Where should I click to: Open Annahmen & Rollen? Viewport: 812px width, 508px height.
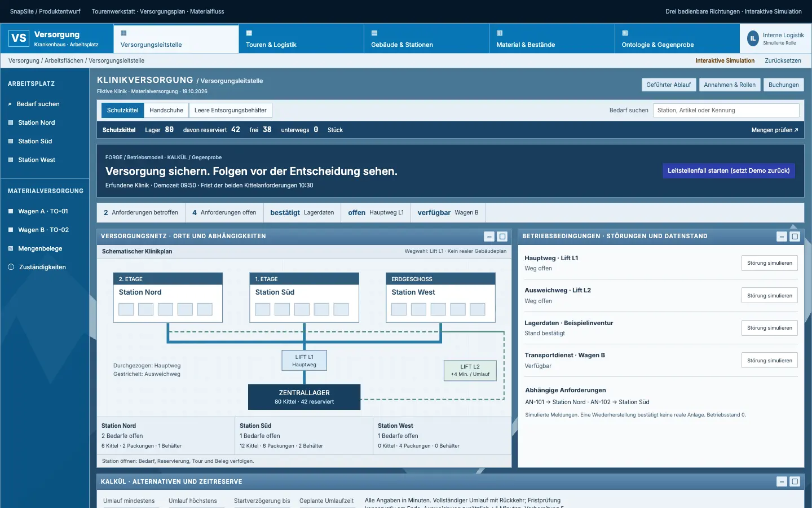click(730, 85)
